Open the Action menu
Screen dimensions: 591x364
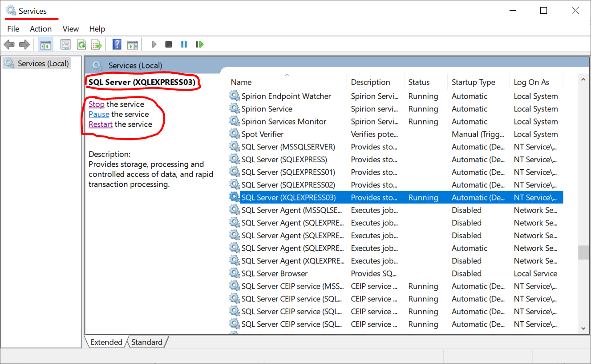tap(40, 29)
